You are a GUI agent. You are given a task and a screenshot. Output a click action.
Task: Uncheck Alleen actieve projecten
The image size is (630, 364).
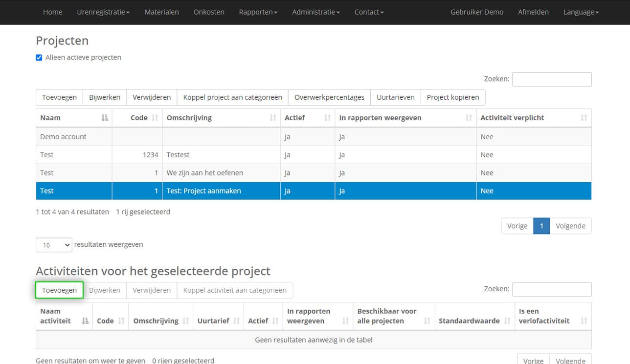[39, 57]
